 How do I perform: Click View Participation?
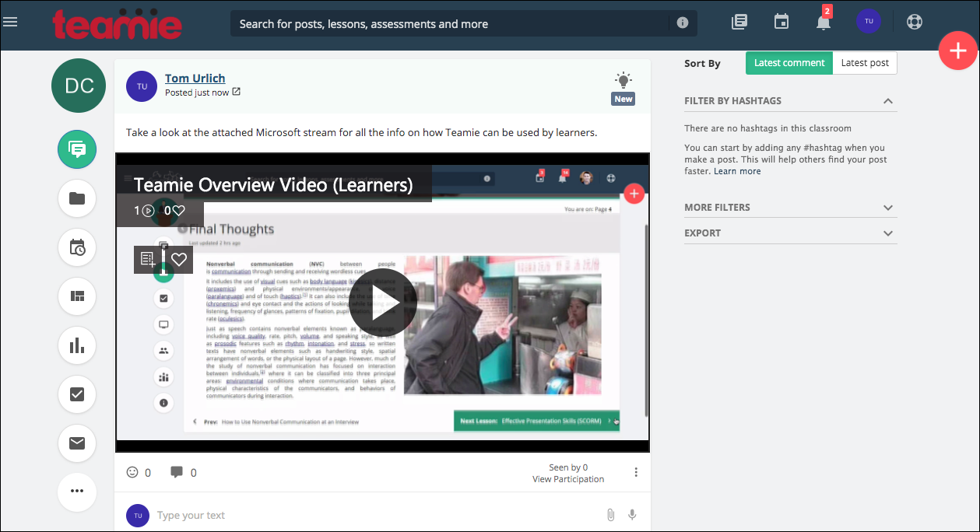click(x=568, y=479)
